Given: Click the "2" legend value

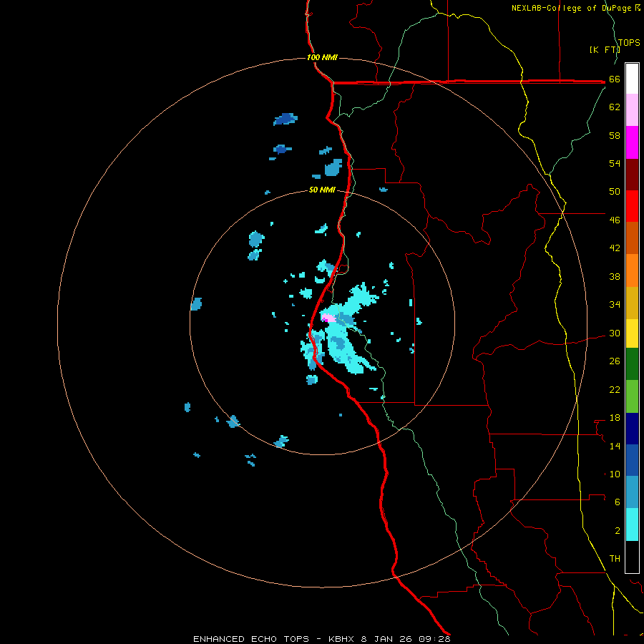Looking at the screenshot, I should (x=618, y=531).
